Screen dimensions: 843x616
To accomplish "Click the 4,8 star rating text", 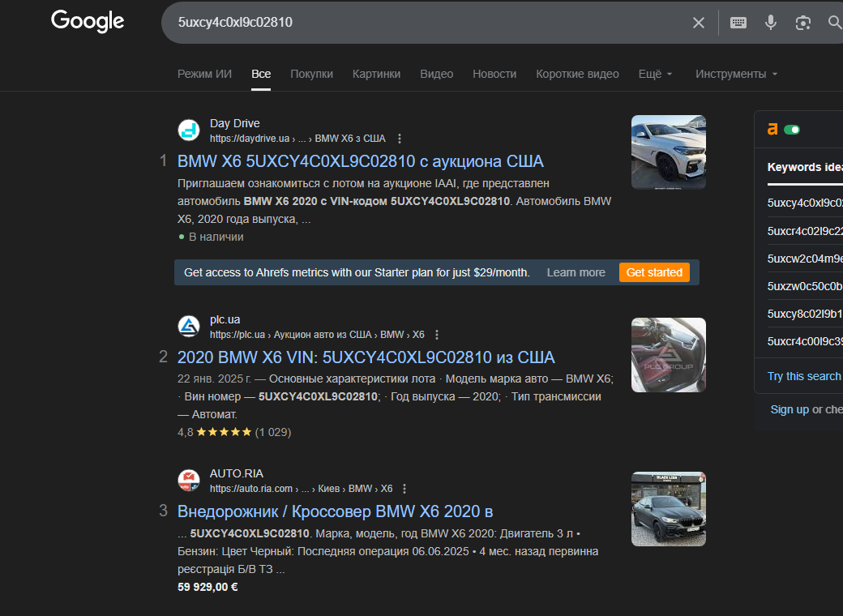I will point(185,432).
